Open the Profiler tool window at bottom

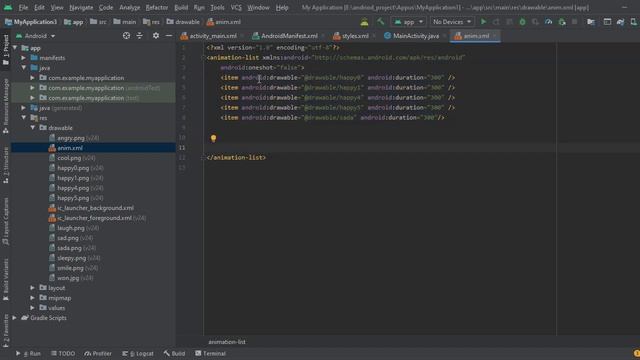pos(98,353)
